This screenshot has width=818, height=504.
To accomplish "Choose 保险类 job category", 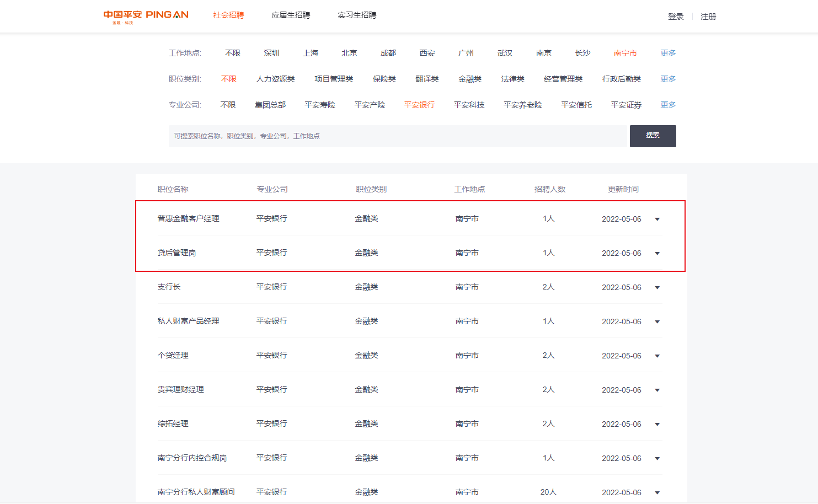I will pyautogui.click(x=384, y=79).
